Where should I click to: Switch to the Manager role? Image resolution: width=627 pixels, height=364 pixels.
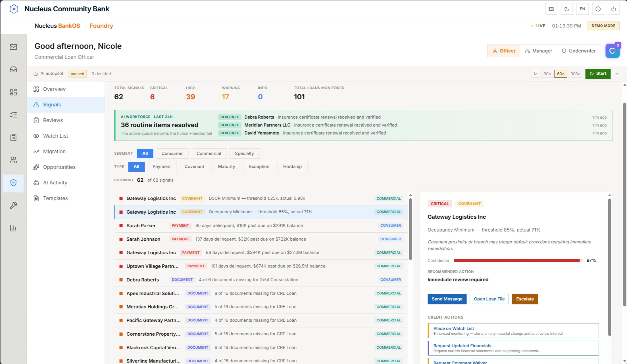click(538, 51)
